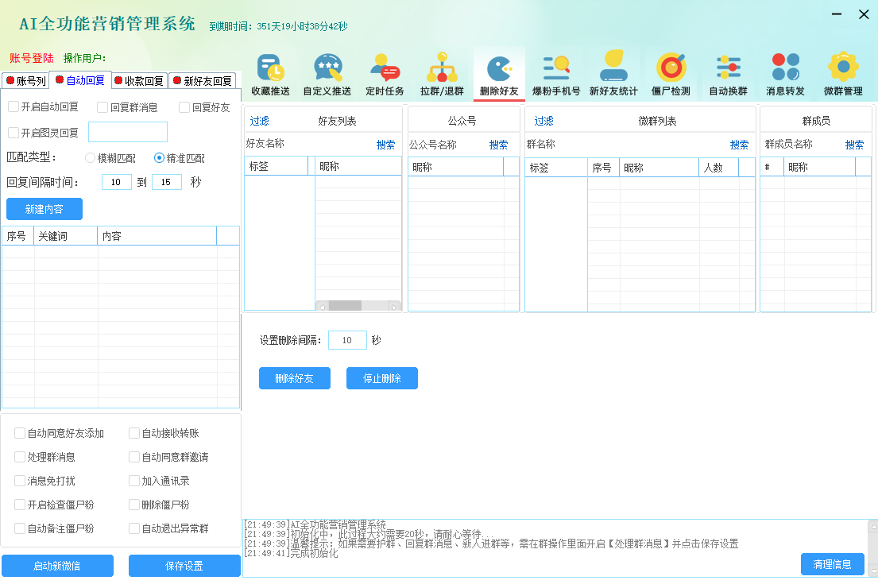
Task: Toggle 开启检查僵尸粉 checkbox
Action: coord(20,505)
